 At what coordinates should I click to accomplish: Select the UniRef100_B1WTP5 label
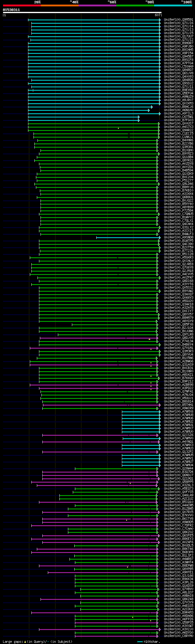coord(179,241)
